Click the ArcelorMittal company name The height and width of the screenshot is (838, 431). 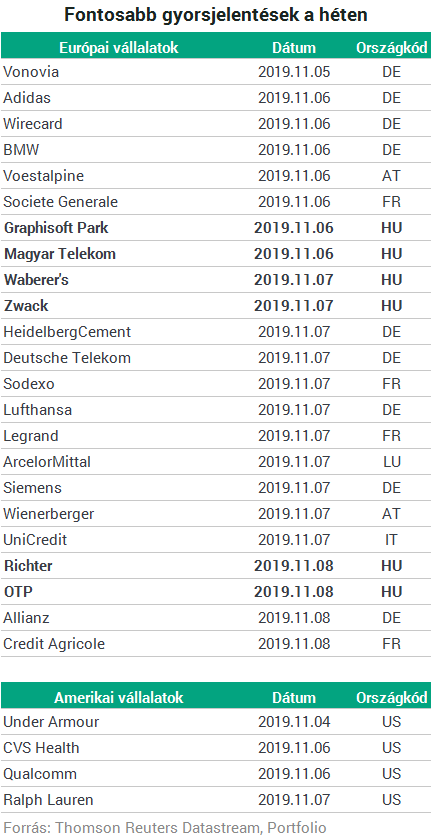pyautogui.click(x=47, y=462)
